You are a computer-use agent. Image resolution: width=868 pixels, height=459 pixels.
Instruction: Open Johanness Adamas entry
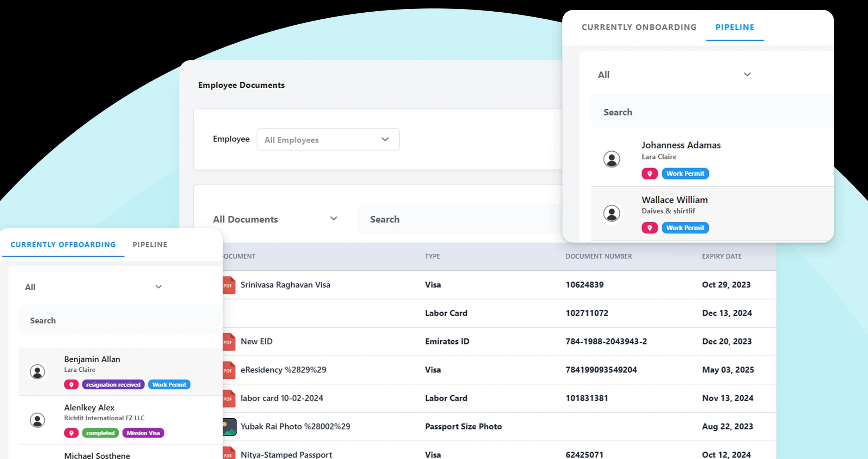712,159
